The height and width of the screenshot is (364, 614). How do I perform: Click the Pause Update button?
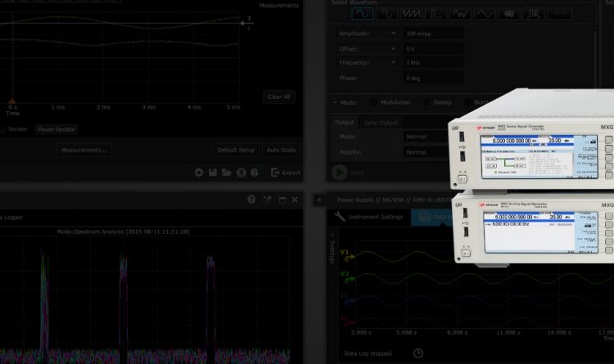point(56,129)
